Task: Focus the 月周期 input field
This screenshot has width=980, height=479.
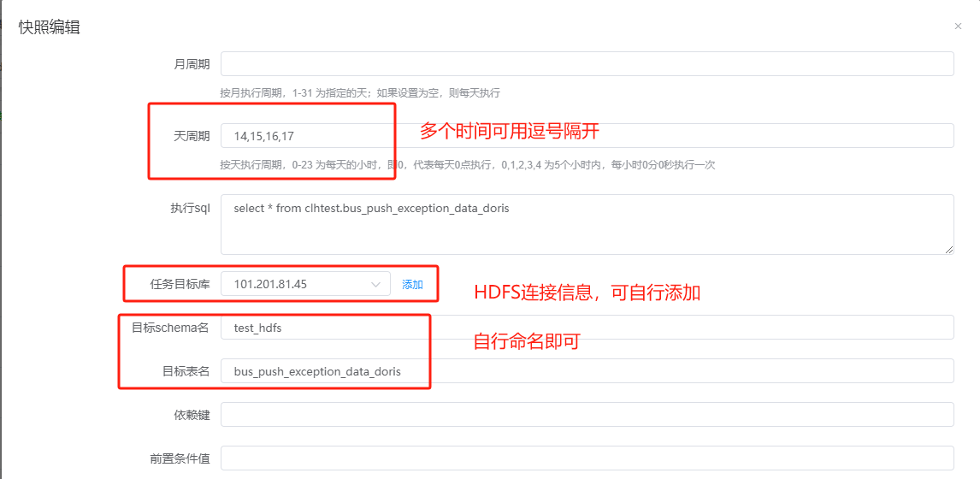Action: click(x=587, y=64)
